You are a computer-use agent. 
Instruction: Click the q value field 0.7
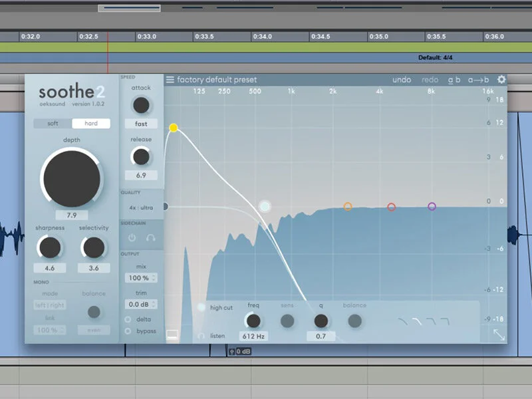[x=321, y=336]
